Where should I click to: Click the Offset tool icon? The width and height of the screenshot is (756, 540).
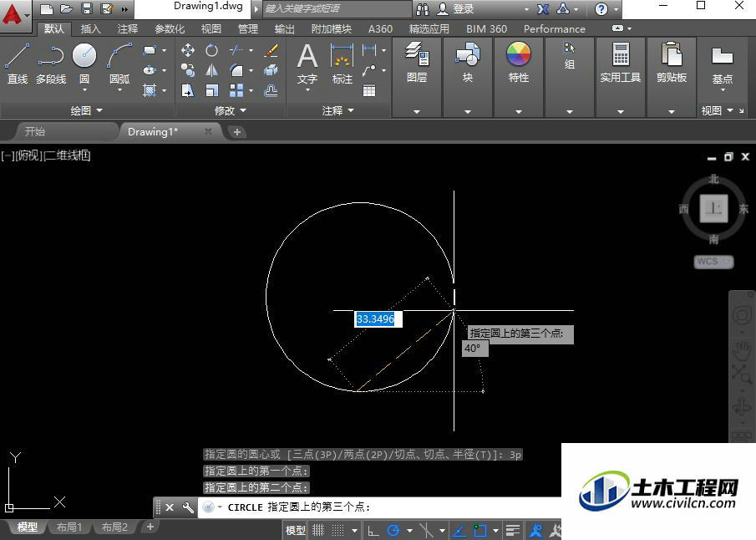tap(271, 90)
